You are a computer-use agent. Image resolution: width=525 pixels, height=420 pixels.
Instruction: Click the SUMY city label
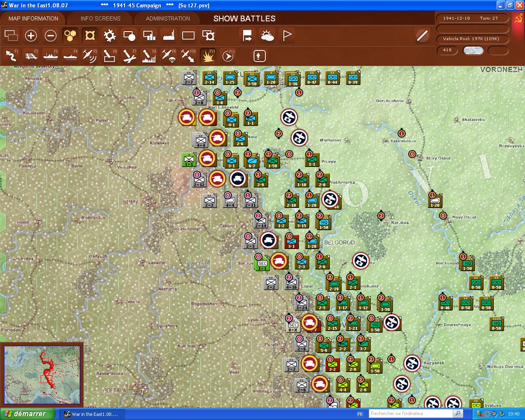[x=130, y=202]
